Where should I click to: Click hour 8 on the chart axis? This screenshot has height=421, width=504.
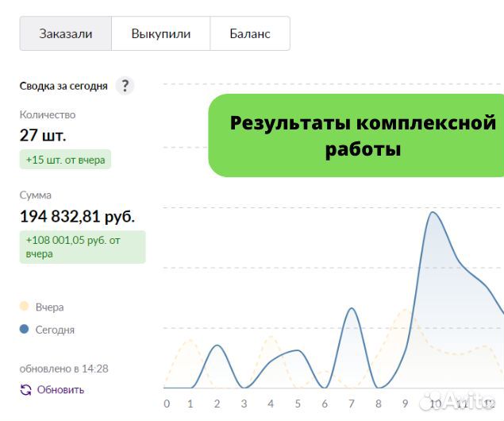click(379, 404)
